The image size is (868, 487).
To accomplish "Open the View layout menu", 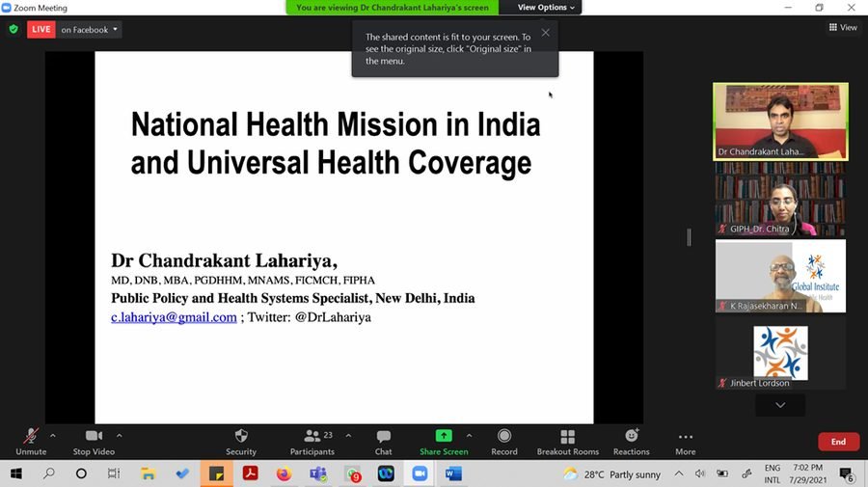I will (x=843, y=27).
